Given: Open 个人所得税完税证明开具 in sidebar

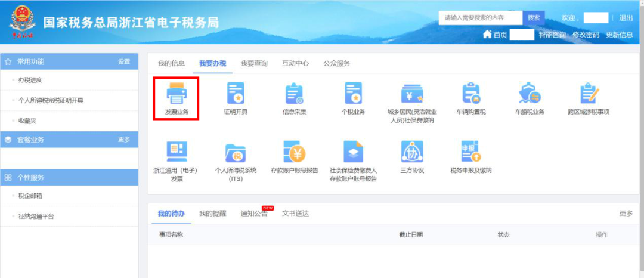Looking at the screenshot, I should coord(51,101).
